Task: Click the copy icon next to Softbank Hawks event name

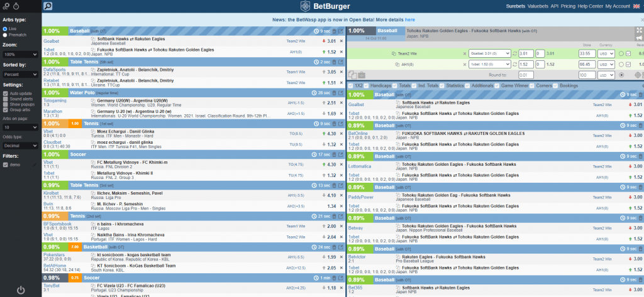Action: [93, 39]
